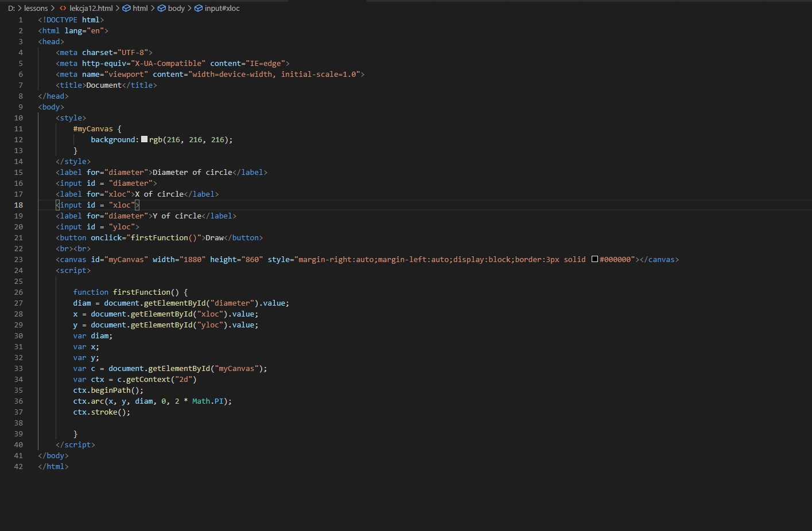Image resolution: width=812 pixels, height=531 pixels.
Task: Click the lang attribute value "en"
Action: click(95, 31)
